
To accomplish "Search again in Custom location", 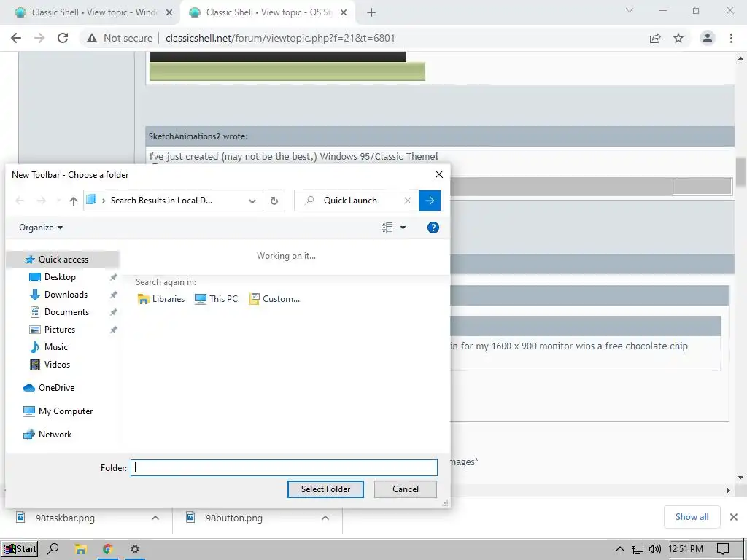I will click(x=275, y=299).
